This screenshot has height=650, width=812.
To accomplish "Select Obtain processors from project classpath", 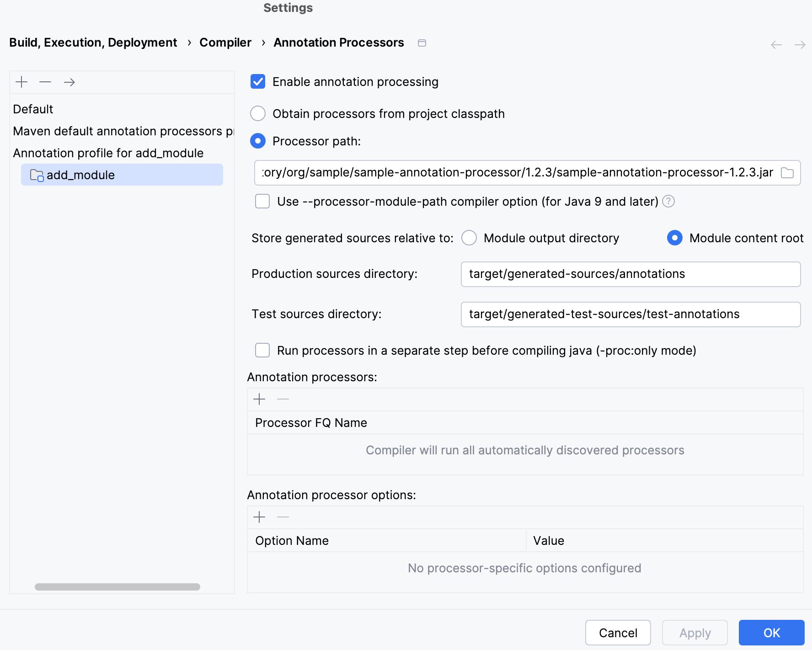I will [x=258, y=114].
